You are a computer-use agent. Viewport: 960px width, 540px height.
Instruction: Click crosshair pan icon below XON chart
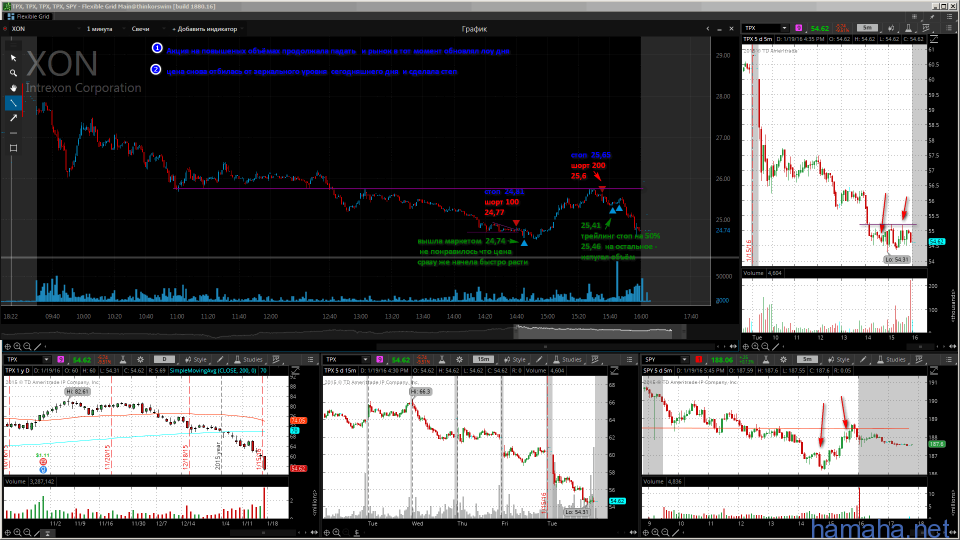click(8, 347)
